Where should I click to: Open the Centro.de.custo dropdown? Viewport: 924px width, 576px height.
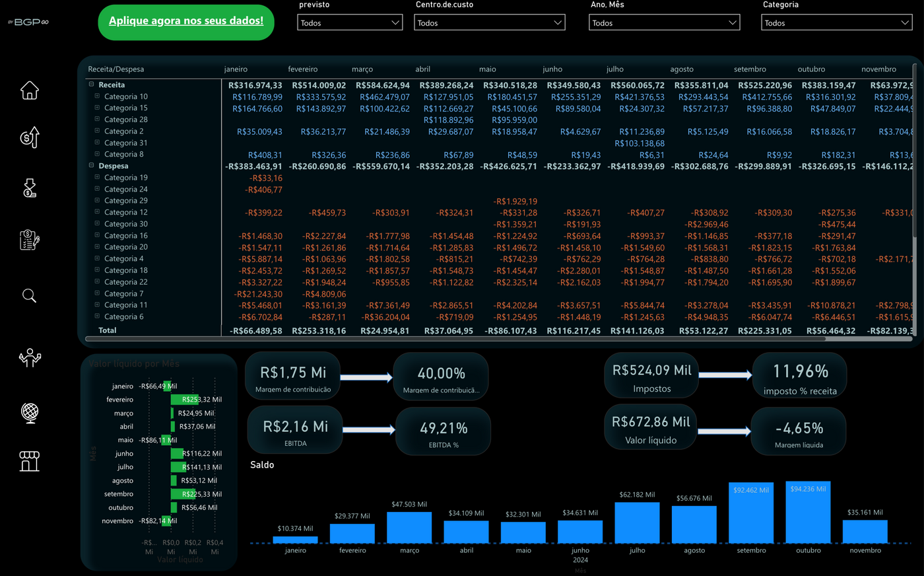[490, 22]
